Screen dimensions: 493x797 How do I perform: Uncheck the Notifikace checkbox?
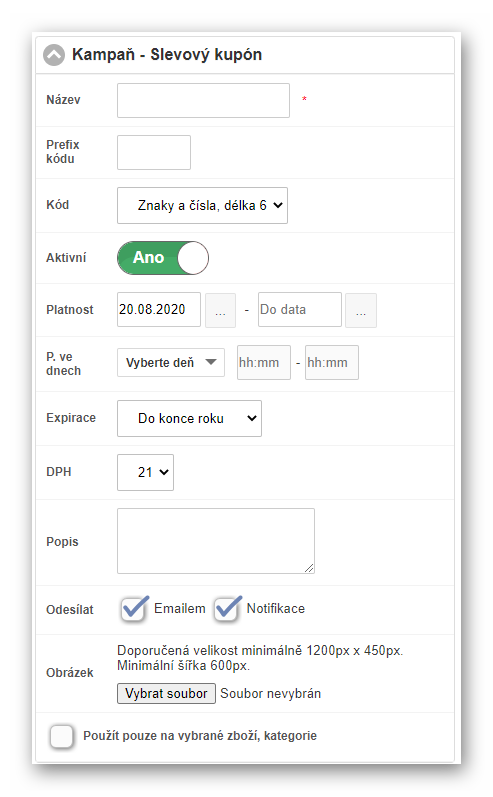[227, 608]
